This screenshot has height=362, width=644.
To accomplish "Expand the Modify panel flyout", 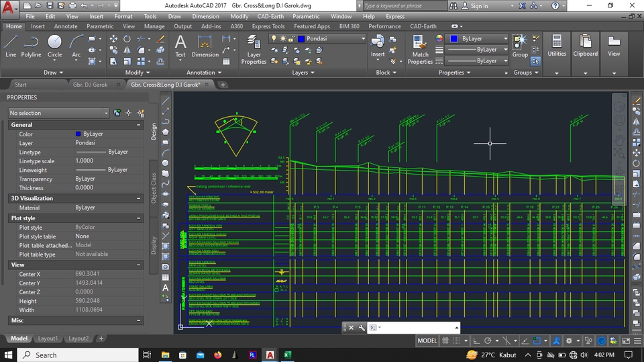I will coord(137,73).
